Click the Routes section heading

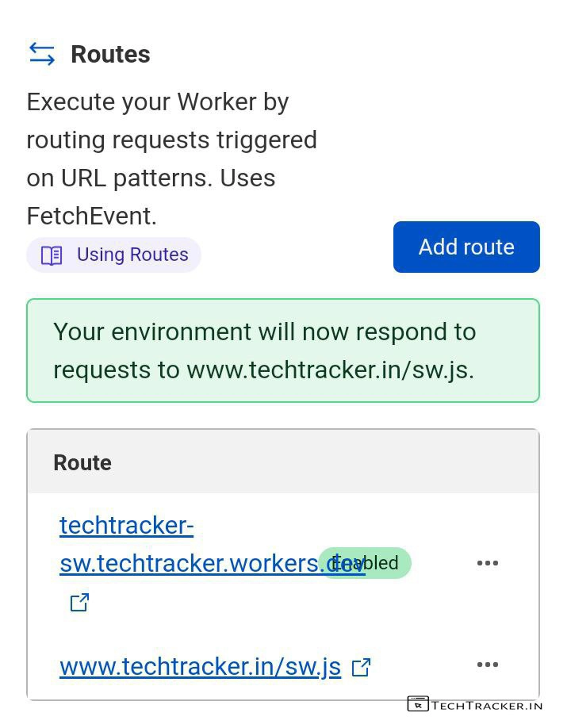coord(110,54)
